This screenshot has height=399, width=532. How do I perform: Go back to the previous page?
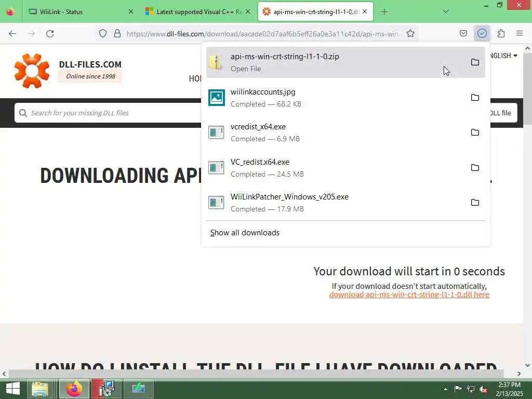point(12,34)
